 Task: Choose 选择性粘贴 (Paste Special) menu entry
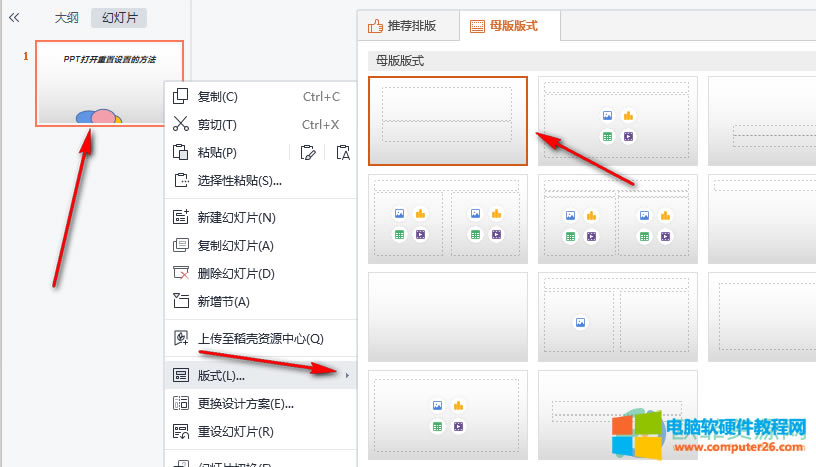click(239, 181)
